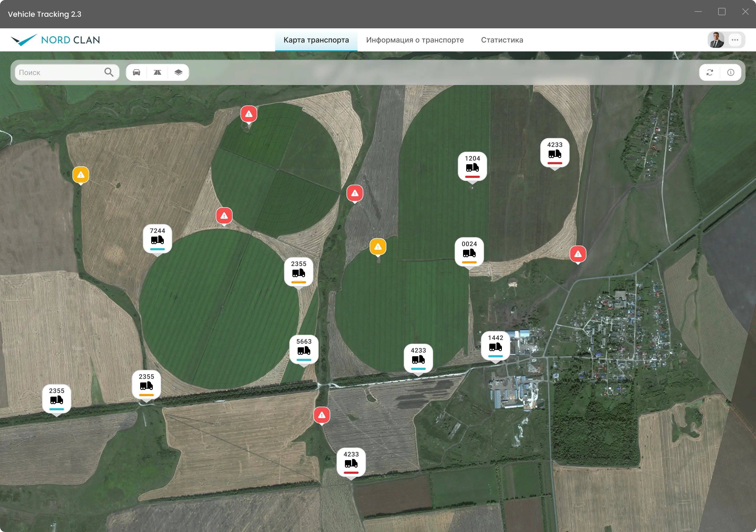Click the Nord Clan logo
The image size is (756, 532).
pyautogui.click(x=55, y=40)
